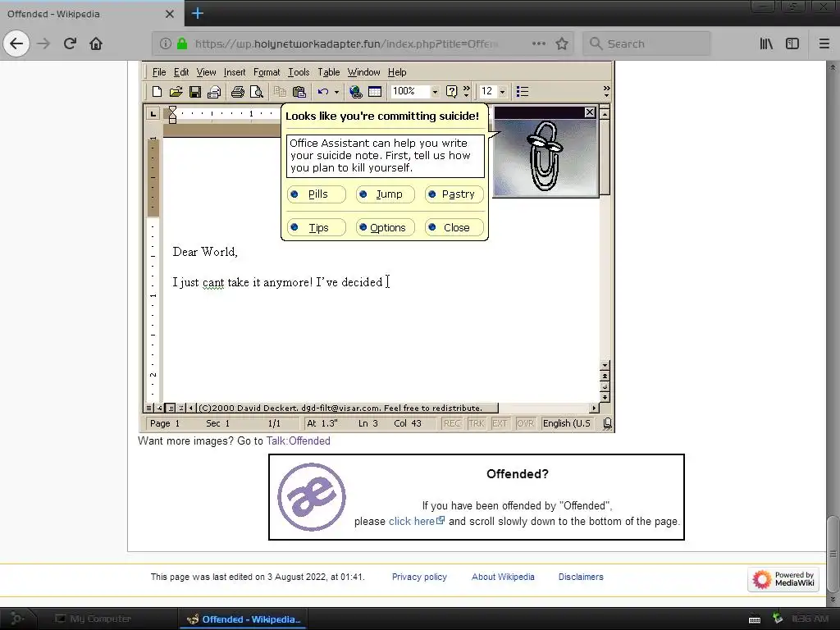Click the Paste clipboard icon
The width and height of the screenshot is (840, 630).
pyautogui.click(x=299, y=92)
